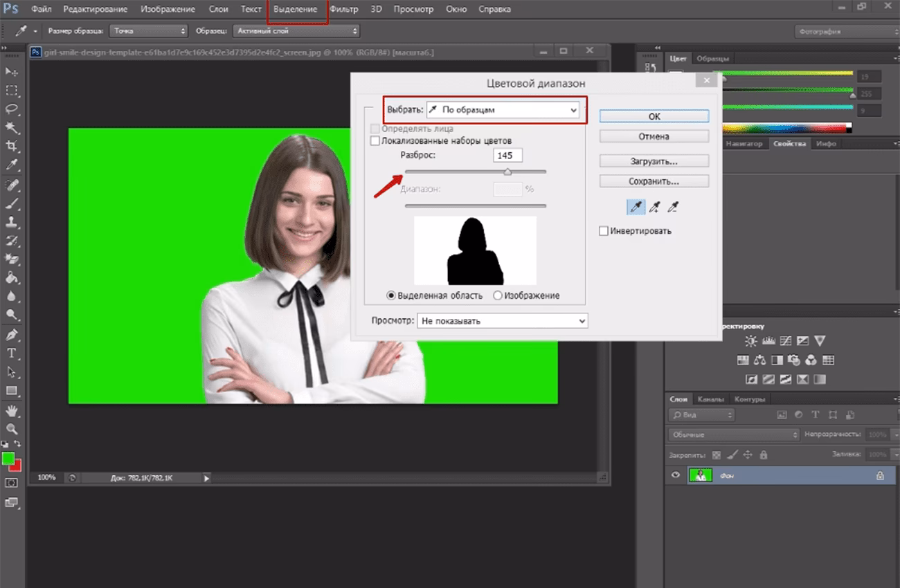Select the Изображение radio button
The height and width of the screenshot is (588, 900).
point(498,295)
